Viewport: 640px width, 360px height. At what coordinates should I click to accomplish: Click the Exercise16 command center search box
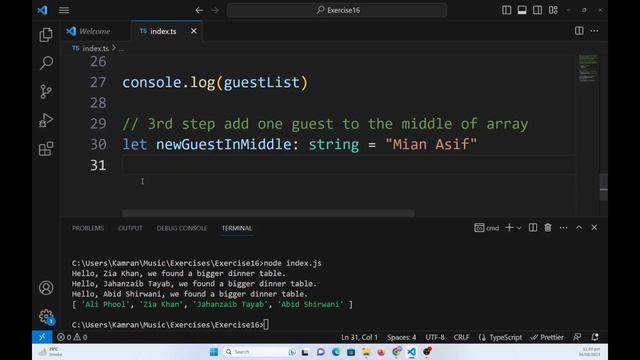point(337,10)
